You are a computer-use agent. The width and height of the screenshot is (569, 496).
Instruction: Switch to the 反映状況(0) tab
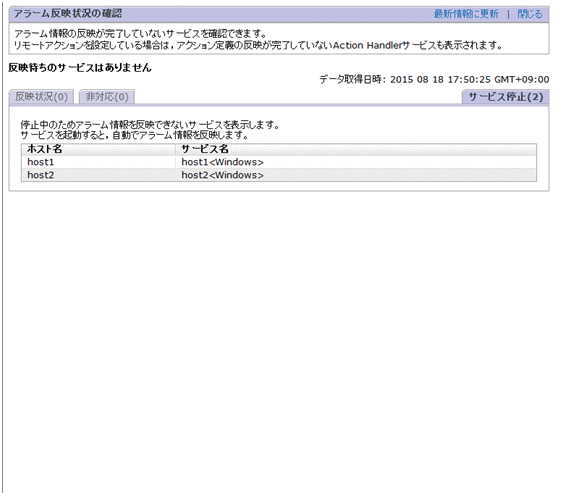coord(41,97)
